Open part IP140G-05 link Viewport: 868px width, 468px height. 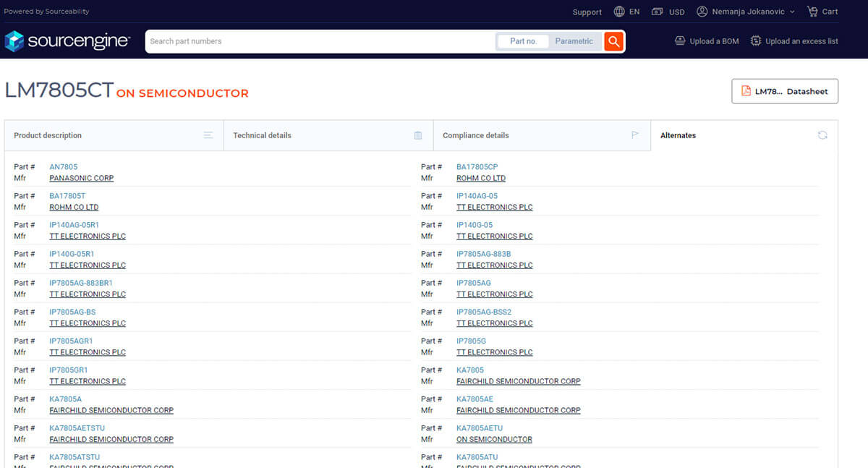[475, 225]
